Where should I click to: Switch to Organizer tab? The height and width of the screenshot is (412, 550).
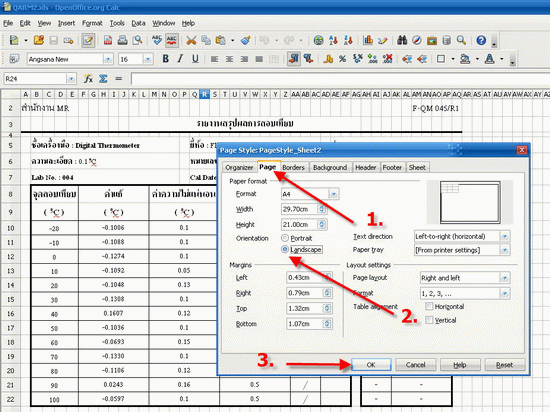[239, 168]
